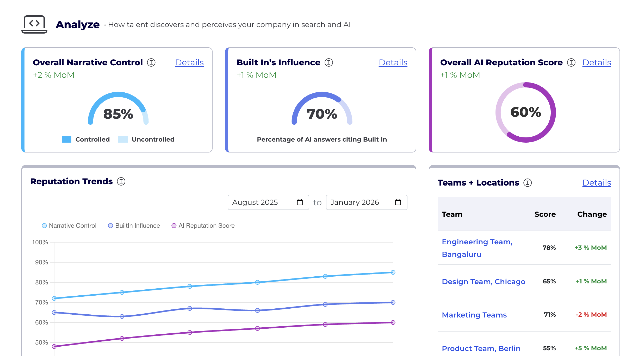Click the January 2026 end date field
The width and height of the screenshot is (644, 356).
point(367,202)
